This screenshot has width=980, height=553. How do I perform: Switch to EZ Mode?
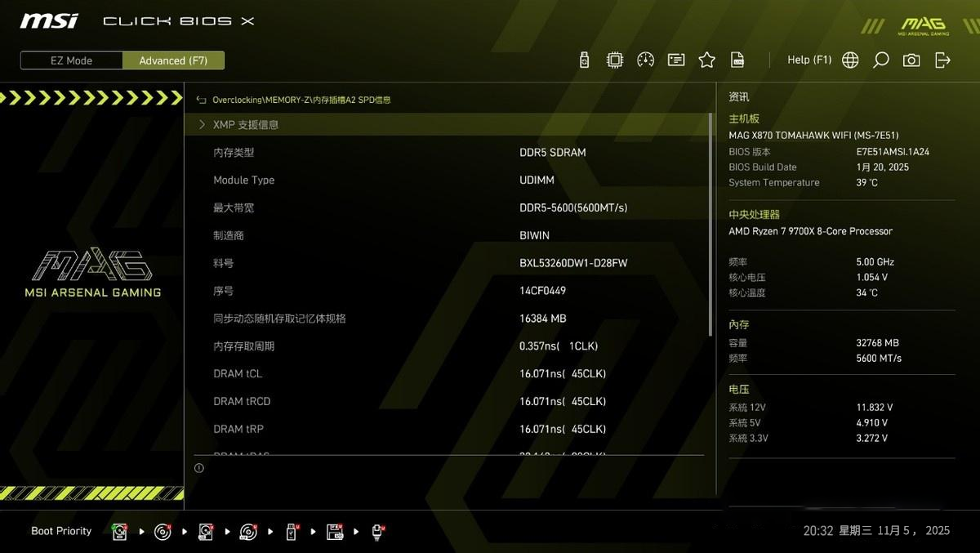coord(72,60)
